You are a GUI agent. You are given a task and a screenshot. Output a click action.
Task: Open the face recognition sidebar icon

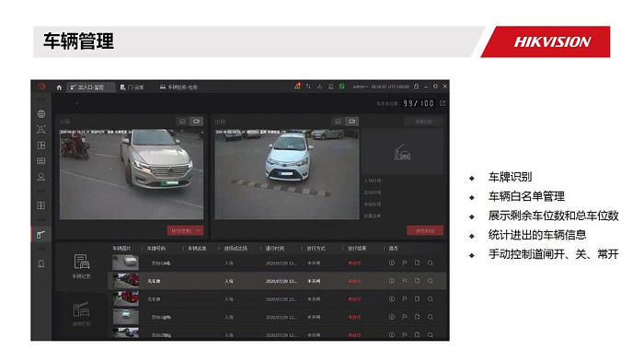(x=41, y=129)
